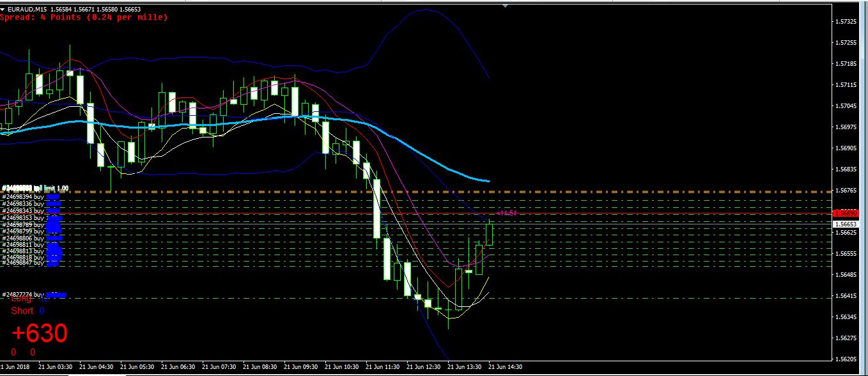The width and height of the screenshot is (868, 376).
Task: Click the 21 Jun 14:30 time axis label
Action: click(506, 368)
